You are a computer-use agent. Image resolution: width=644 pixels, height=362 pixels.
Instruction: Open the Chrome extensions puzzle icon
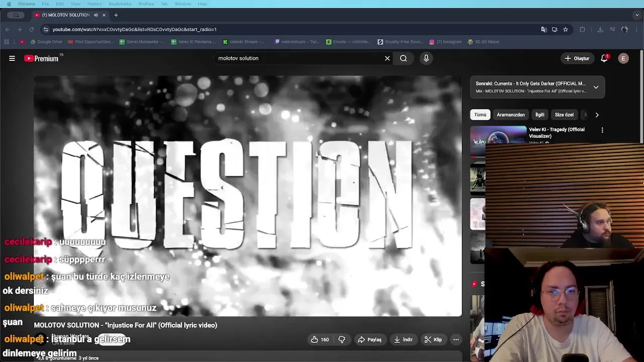[583, 29]
